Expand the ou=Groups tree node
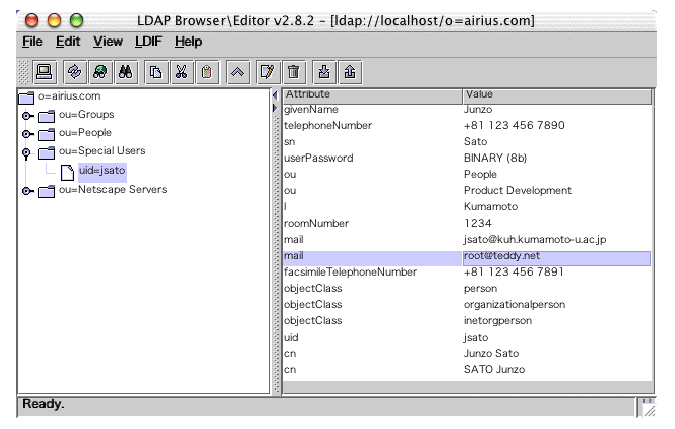 pyautogui.click(x=27, y=116)
